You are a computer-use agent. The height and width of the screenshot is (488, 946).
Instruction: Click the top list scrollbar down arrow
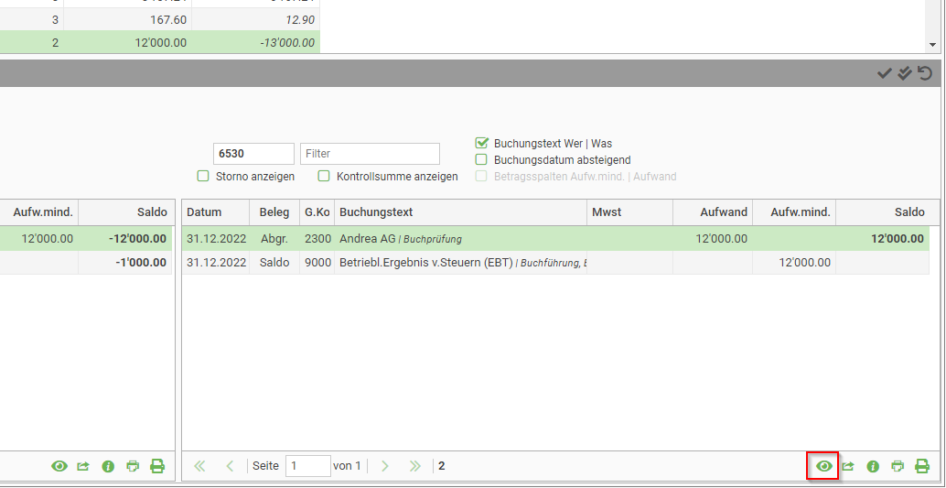[933, 45]
